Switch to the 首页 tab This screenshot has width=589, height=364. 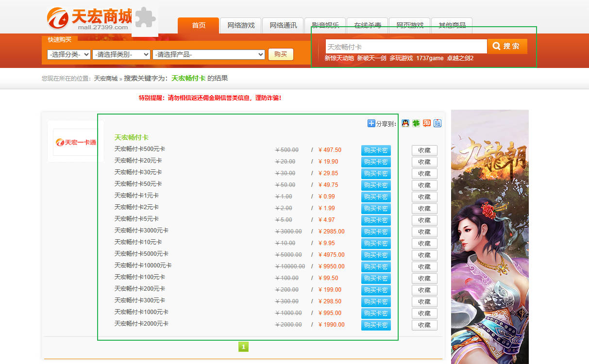coord(199,25)
